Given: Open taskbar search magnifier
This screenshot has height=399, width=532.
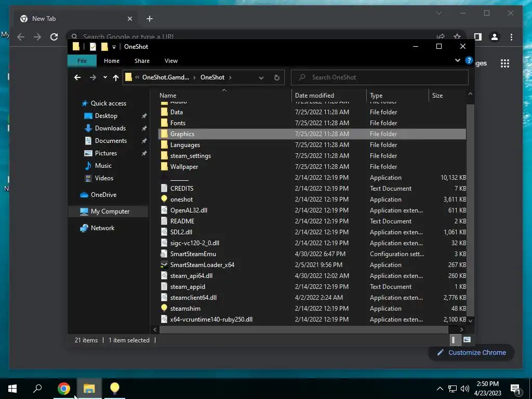Looking at the screenshot, I should (37, 389).
